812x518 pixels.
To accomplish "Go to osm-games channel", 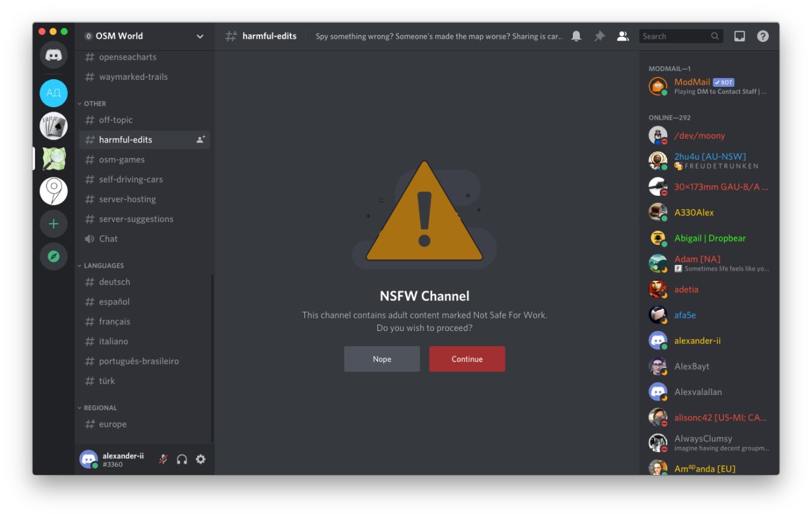I will coord(145,160).
